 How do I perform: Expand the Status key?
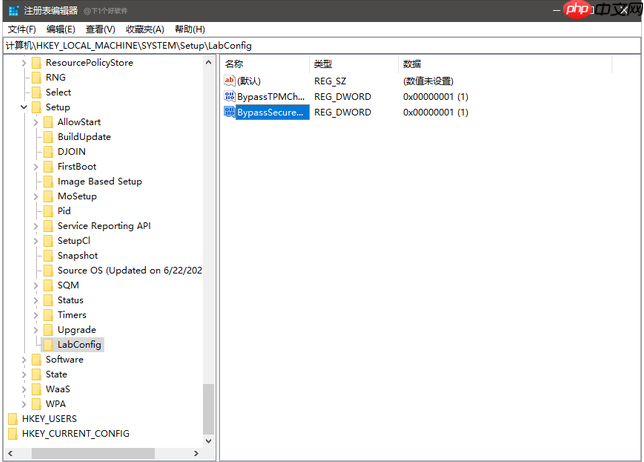[x=36, y=300]
